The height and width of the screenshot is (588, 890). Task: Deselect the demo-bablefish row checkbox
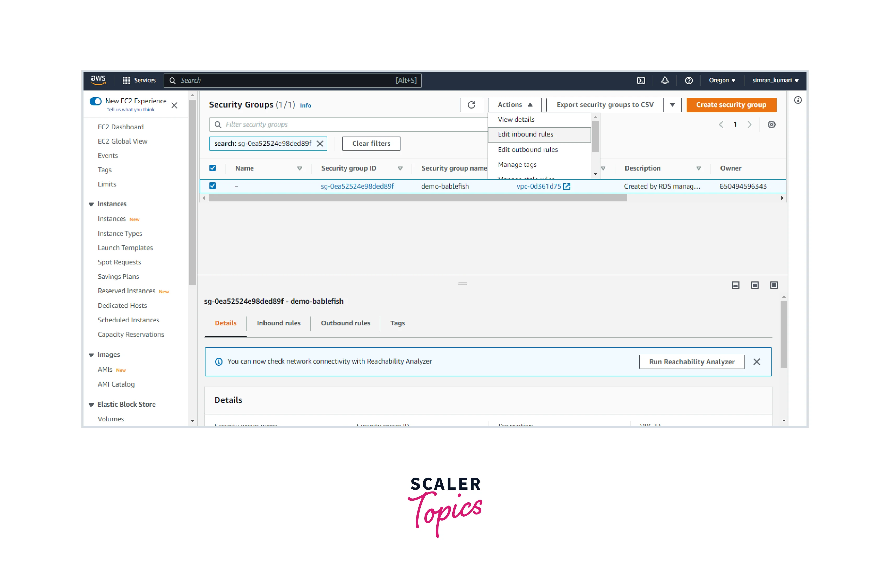[x=212, y=186]
